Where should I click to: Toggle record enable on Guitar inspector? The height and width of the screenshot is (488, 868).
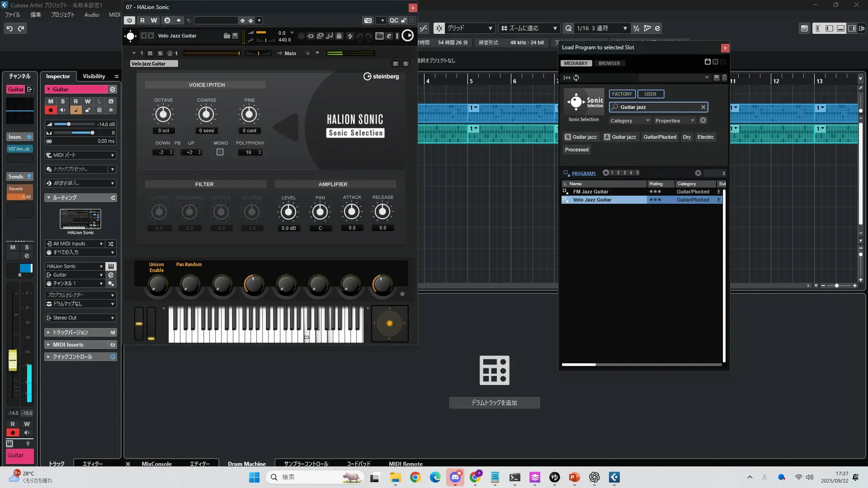pyautogui.click(x=51, y=110)
